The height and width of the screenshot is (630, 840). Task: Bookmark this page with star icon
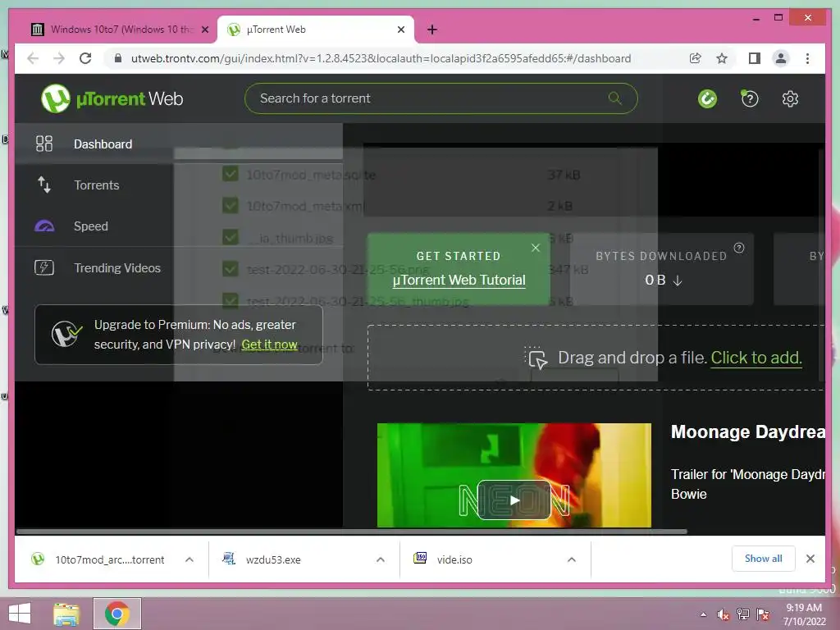pyautogui.click(x=722, y=58)
